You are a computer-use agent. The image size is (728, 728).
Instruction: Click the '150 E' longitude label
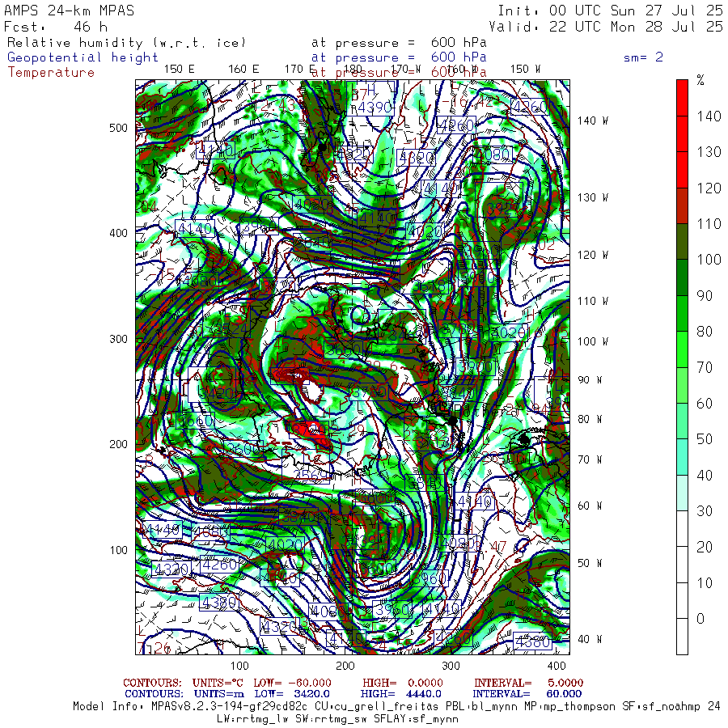(x=180, y=70)
